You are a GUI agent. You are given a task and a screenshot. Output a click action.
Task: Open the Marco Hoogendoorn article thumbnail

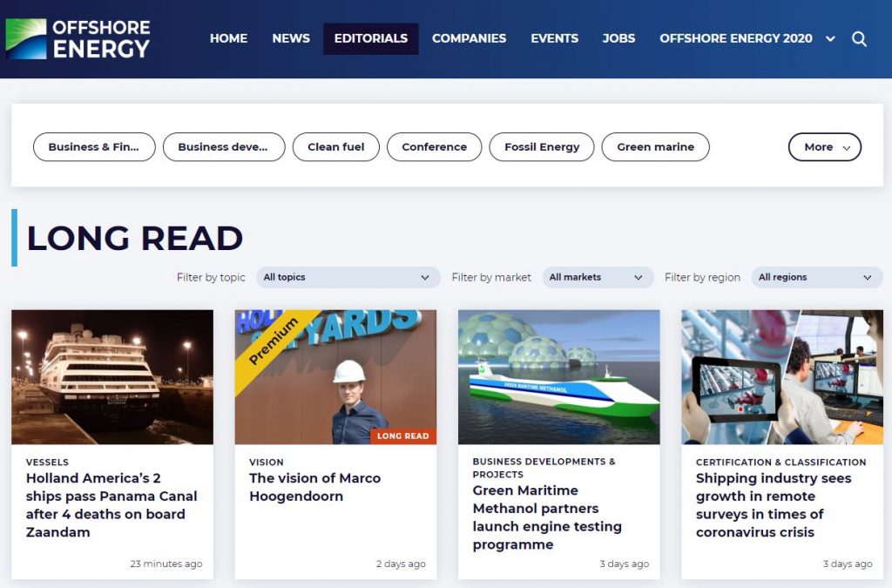click(x=335, y=377)
